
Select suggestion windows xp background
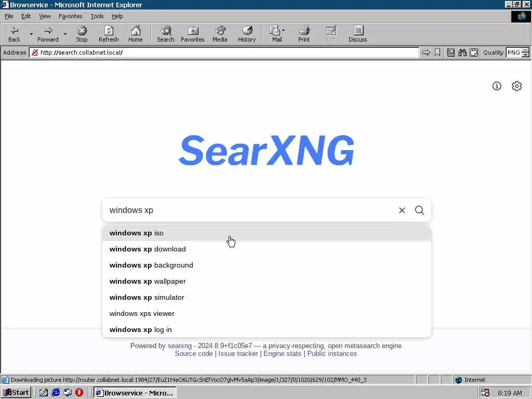(x=267, y=265)
